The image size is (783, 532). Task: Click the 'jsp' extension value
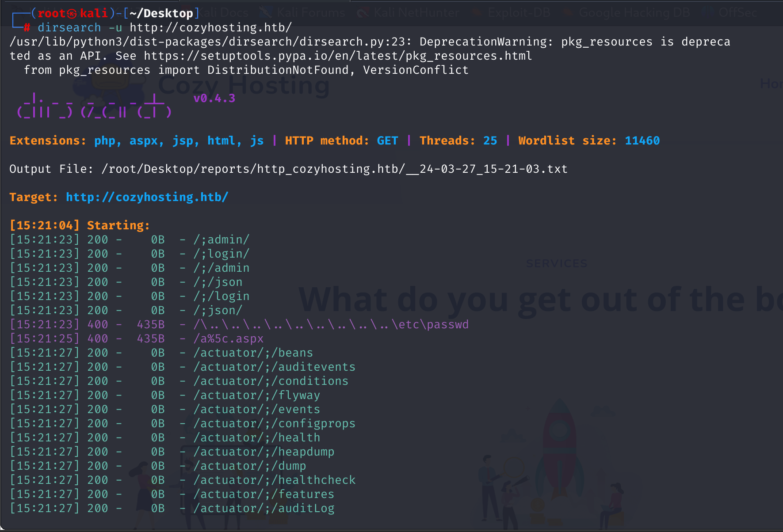pyautogui.click(x=183, y=141)
